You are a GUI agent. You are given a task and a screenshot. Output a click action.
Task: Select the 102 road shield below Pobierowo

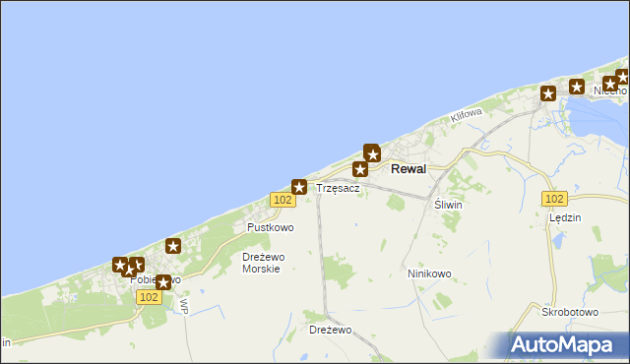pos(149,297)
